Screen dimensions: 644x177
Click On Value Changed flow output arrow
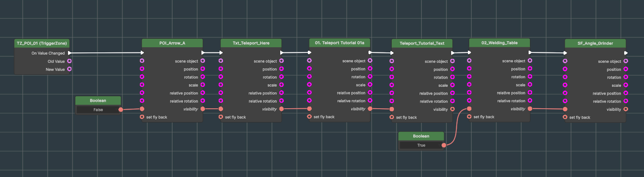[70, 53]
